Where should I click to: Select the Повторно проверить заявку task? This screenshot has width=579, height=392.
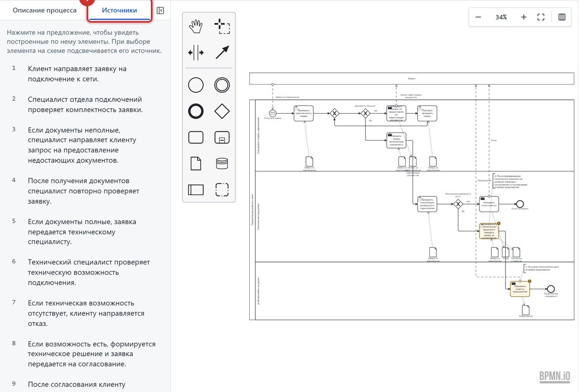tap(427, 114)
